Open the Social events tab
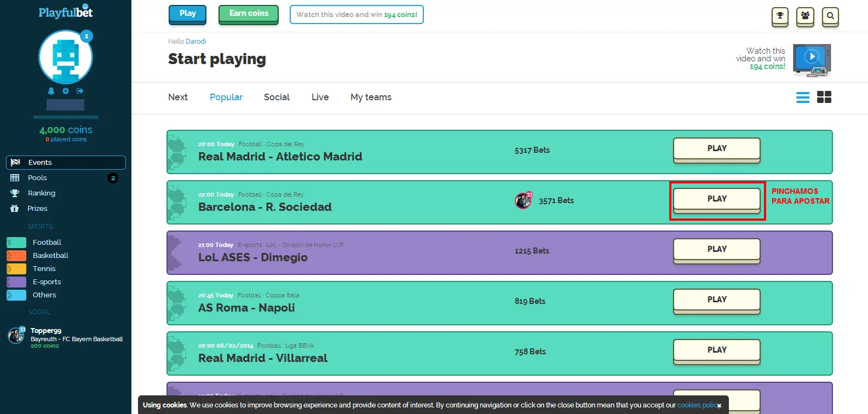The width and height of the screenshot is (868, 414). pos(277,97)
